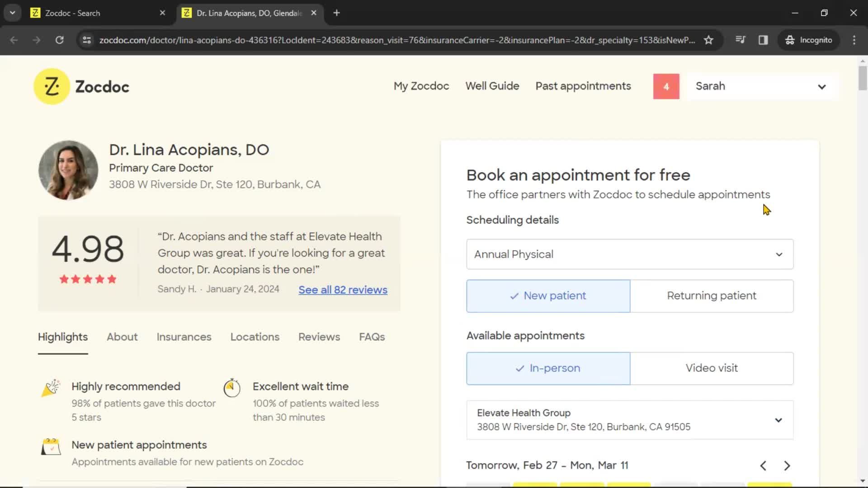Open My Zocdoc menu

[421, 86]
